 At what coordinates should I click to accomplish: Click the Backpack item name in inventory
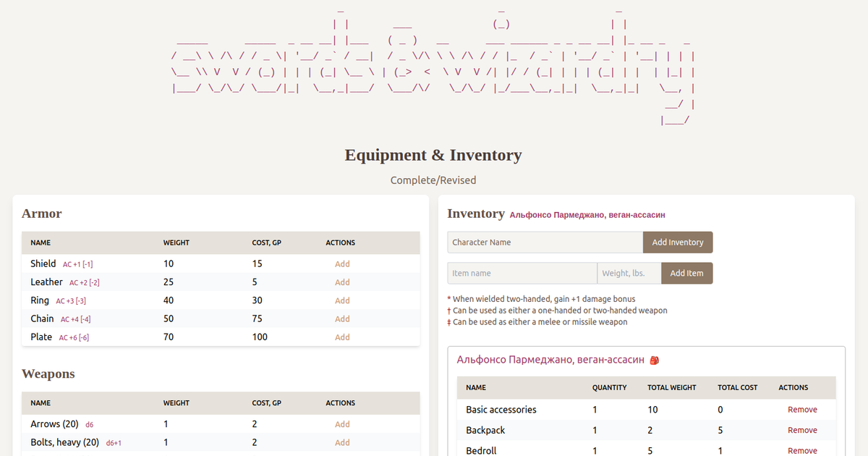[485, 430]
